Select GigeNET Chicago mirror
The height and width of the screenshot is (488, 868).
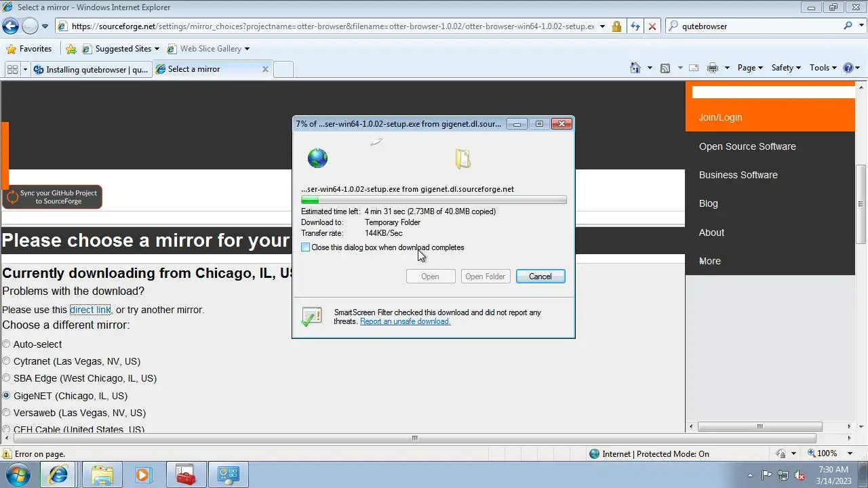click(6, 396)
